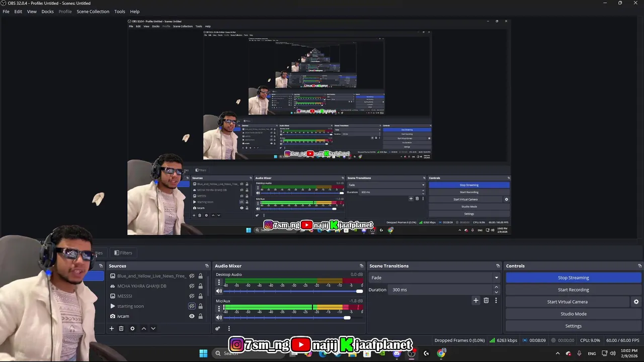Viewport: 644px width, 362px height.
Task: Float the Scene Transitions dock
Action: pos(498,266)
